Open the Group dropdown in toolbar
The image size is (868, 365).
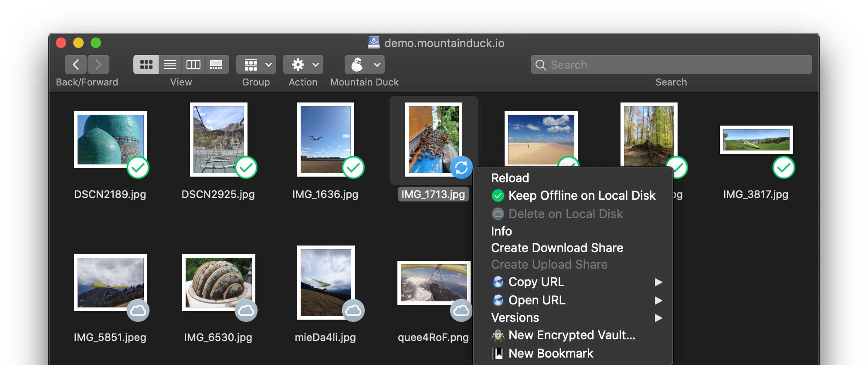(256, 65)
